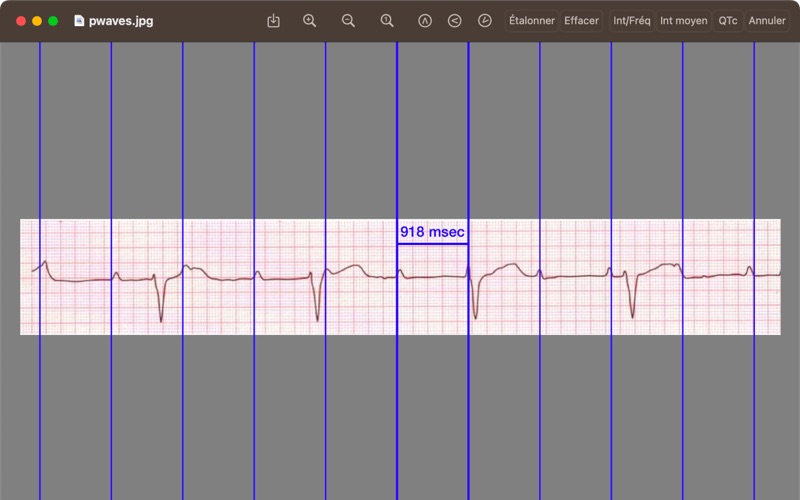The image size is (800, 500).
Task: Click the circled angle-bracket caliper icon
Action: [455, 21]
